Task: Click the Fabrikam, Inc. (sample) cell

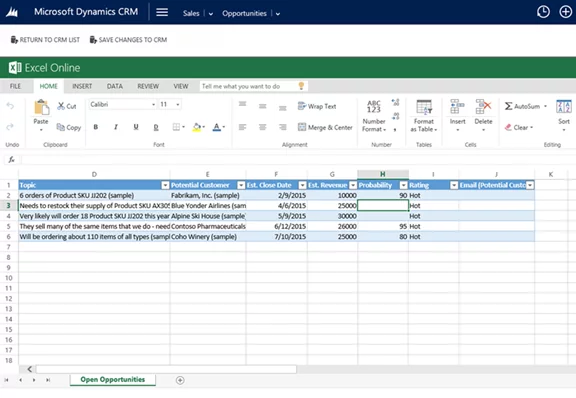Action: click(x=208, y=196)
